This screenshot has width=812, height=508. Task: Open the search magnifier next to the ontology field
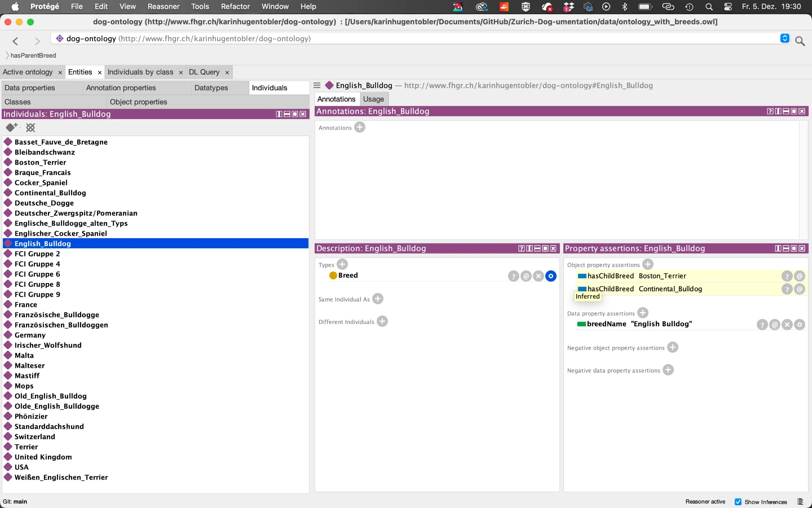coord(800,41)
